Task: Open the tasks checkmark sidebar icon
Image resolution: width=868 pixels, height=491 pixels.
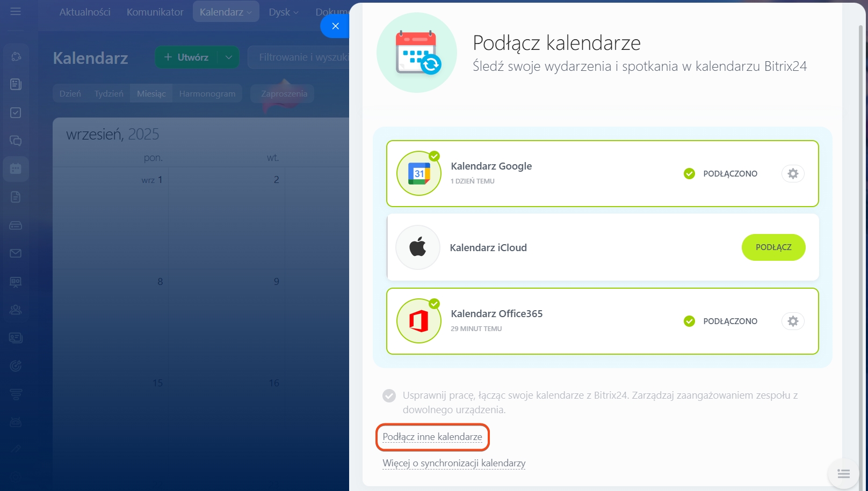Action: (x=16, y=113)
